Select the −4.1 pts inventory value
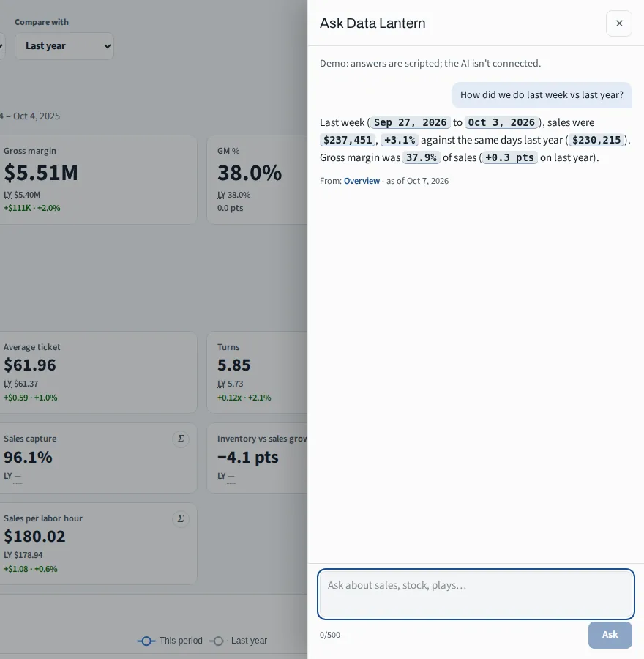The width and height of the screenshot is (644, 659). (x=248, y=457)
